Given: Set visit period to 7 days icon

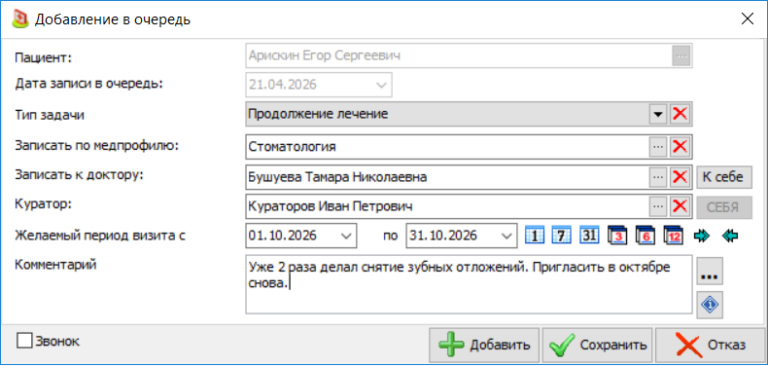Looking at the screenshot, I should pyautogui.click(x=561, y=236).
